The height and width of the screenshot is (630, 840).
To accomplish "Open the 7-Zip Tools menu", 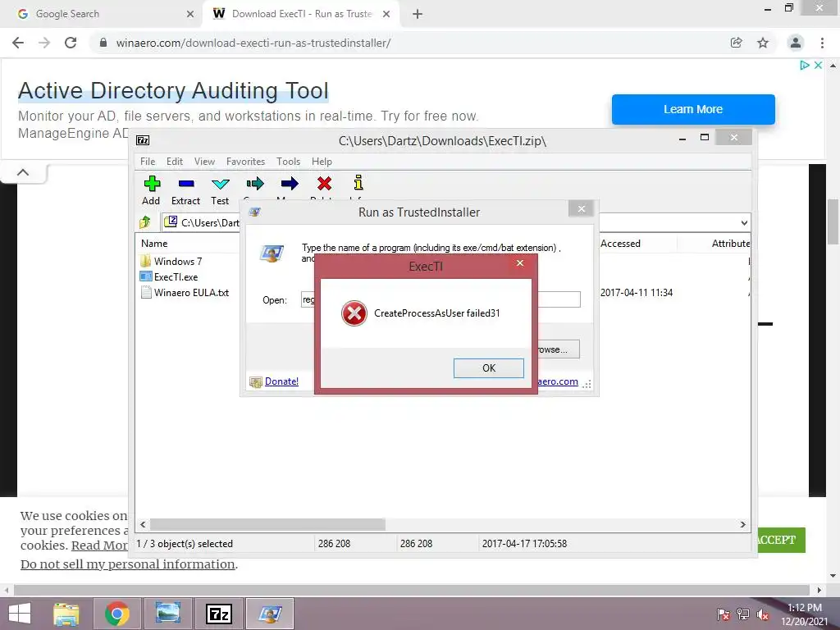I will tap(288, 162).
